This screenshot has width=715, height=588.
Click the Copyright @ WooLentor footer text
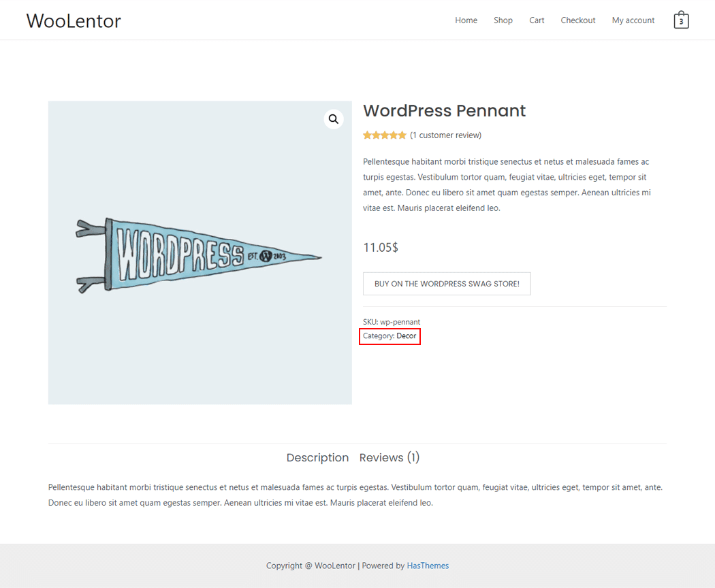pyautogui.click(x=311, y=566)
